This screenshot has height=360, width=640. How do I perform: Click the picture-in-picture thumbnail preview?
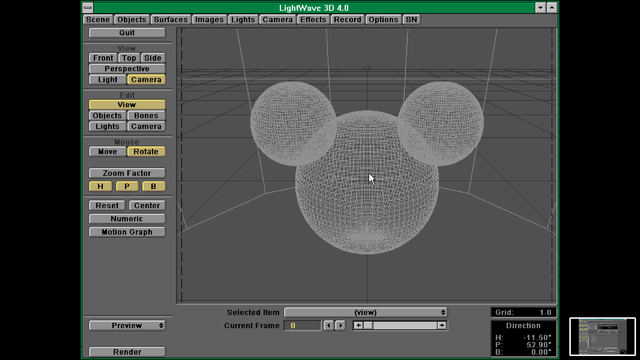[602, 337]
